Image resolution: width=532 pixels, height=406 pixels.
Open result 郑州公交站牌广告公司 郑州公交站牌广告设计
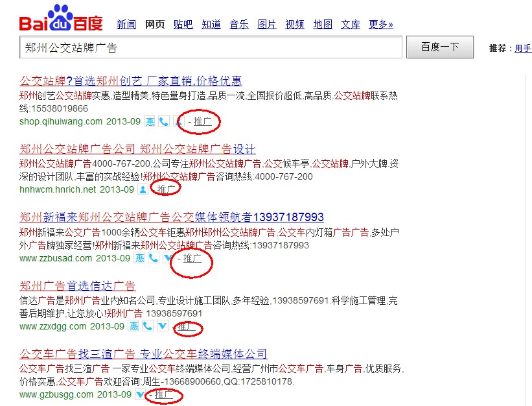tap(137, 149)
